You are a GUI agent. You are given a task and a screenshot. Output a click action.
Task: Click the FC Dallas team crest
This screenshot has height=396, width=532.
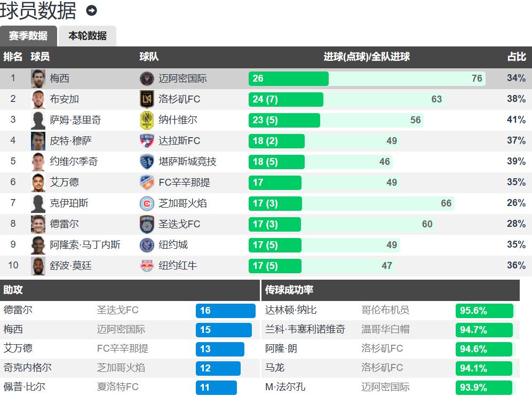147,141
